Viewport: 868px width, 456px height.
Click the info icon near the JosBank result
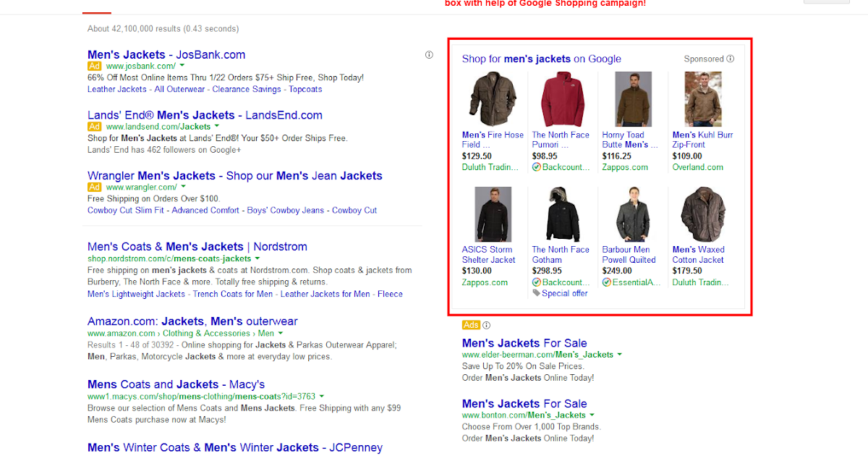tap(428, 55)
